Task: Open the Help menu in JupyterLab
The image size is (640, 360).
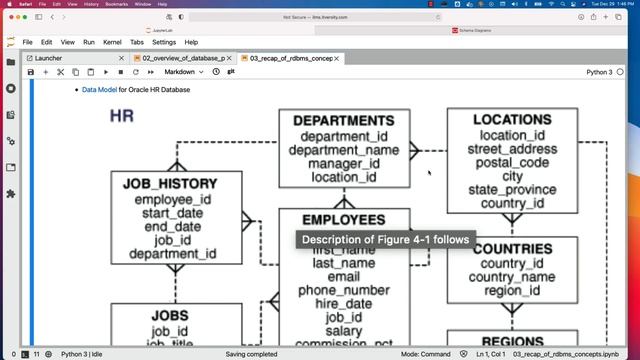Action: pyautogui.click(x=191, y=42)
